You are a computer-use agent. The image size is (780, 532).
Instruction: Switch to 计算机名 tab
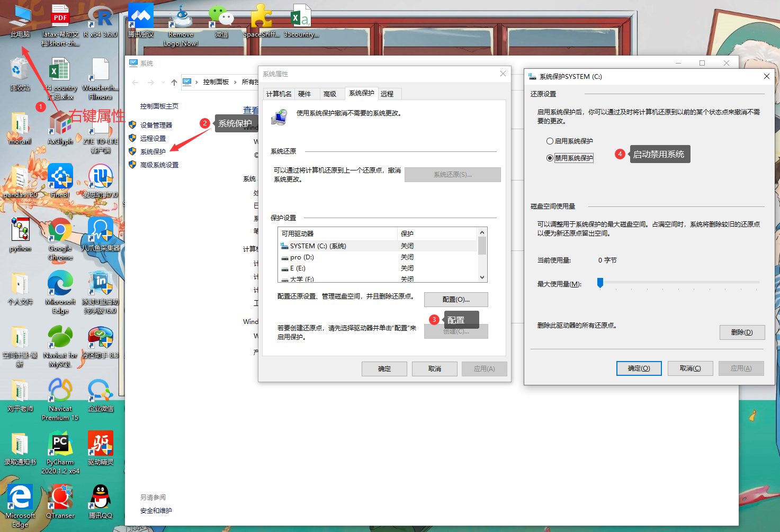pyautogui.click(x=279, y=94)
